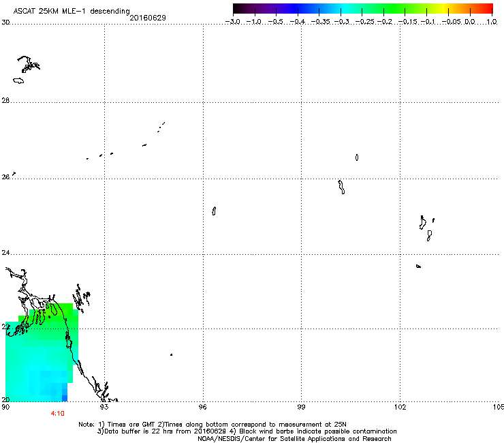Click the dark purple end of the color bar
504x443 pixels.
point(238,9)
